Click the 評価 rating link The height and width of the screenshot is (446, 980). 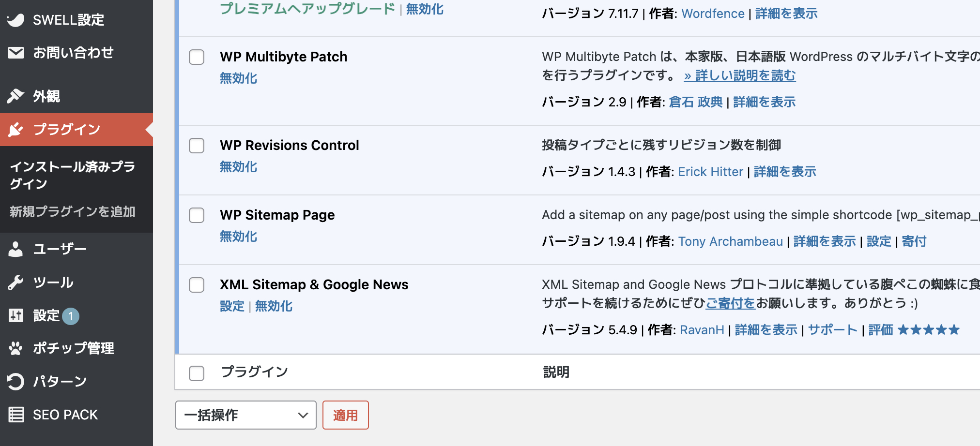click(x=881, y=330)
